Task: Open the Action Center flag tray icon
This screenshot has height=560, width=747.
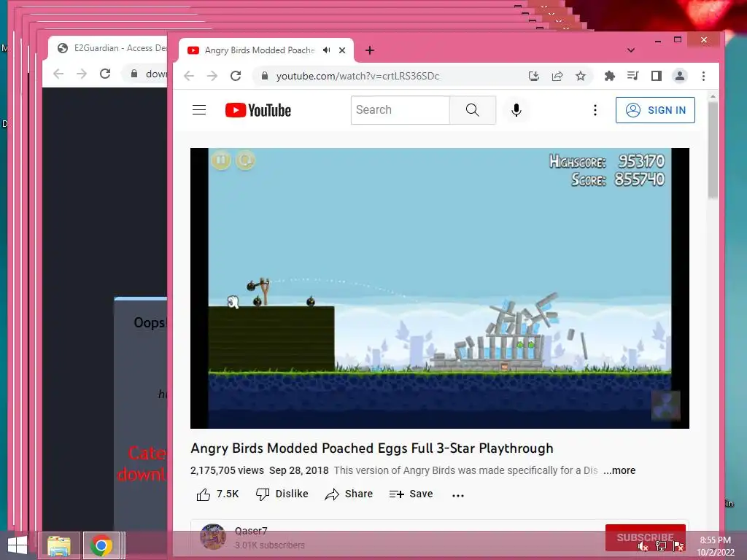Action: (x=679, y=547)
